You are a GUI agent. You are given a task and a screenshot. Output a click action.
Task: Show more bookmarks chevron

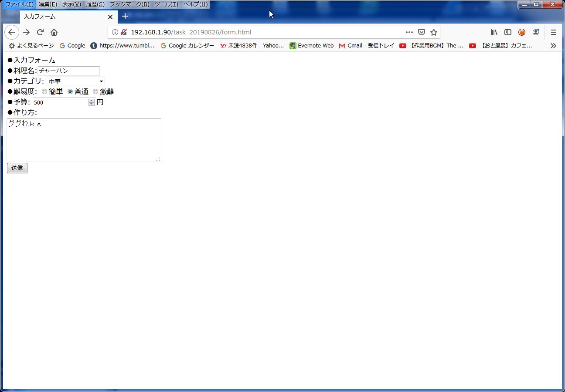553,46
